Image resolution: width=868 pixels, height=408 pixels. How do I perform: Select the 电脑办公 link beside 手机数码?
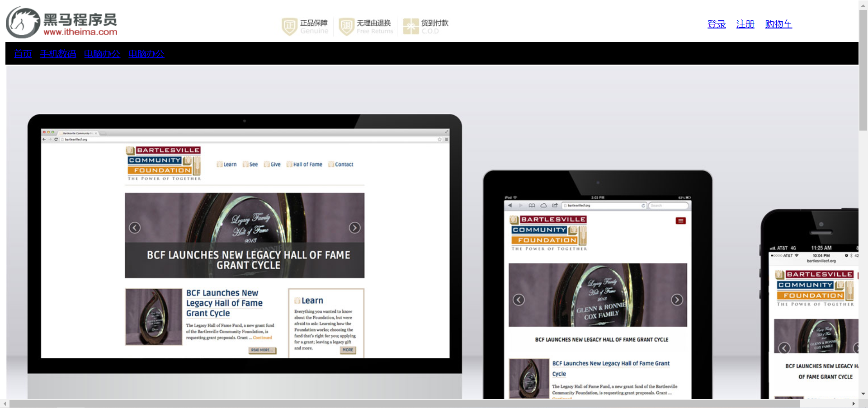(102, 54)
